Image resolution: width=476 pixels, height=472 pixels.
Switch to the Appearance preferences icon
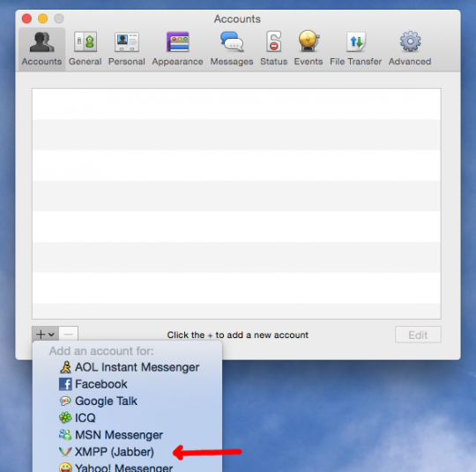point(177,48)
